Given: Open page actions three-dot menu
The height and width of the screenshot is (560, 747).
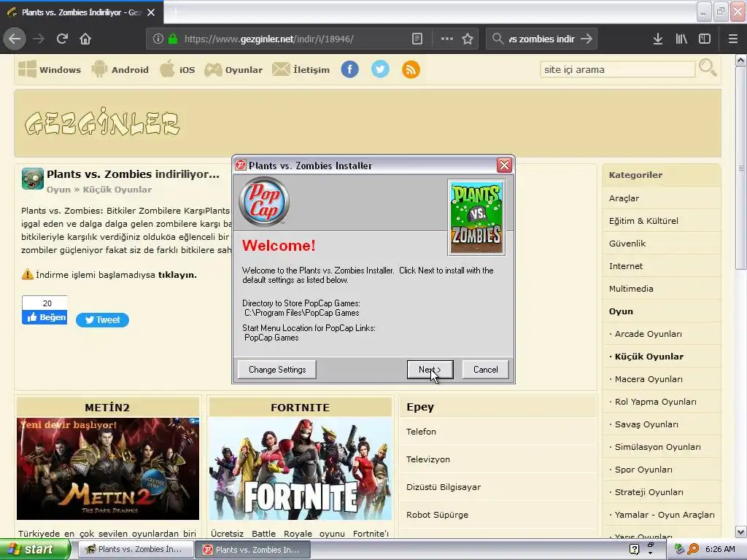Looking at the screenshot, I should point(447,39).
